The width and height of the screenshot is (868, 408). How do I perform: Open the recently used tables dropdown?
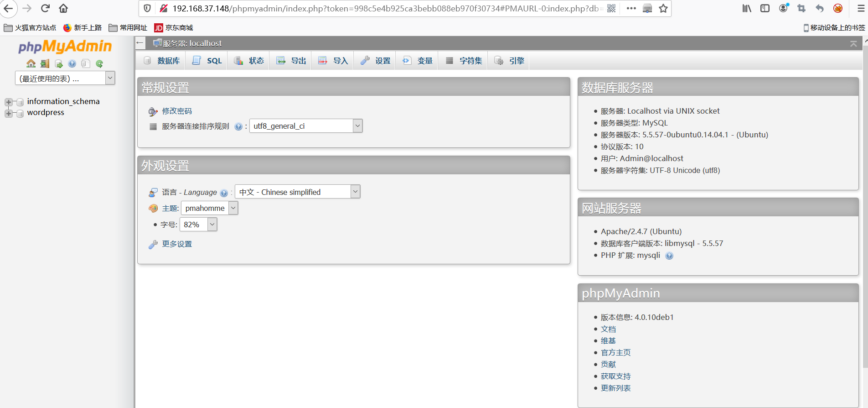click(65, 78)
